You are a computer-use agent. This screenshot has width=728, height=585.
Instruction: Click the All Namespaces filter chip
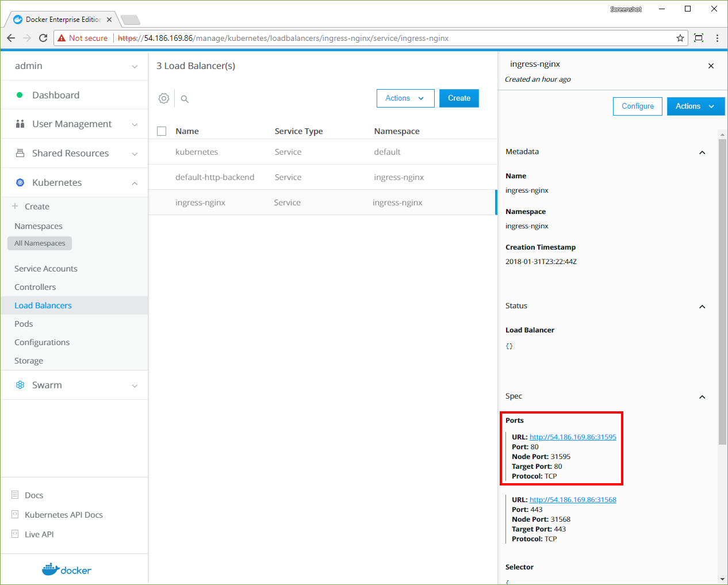pyautogui.click(x=40, y=243)
